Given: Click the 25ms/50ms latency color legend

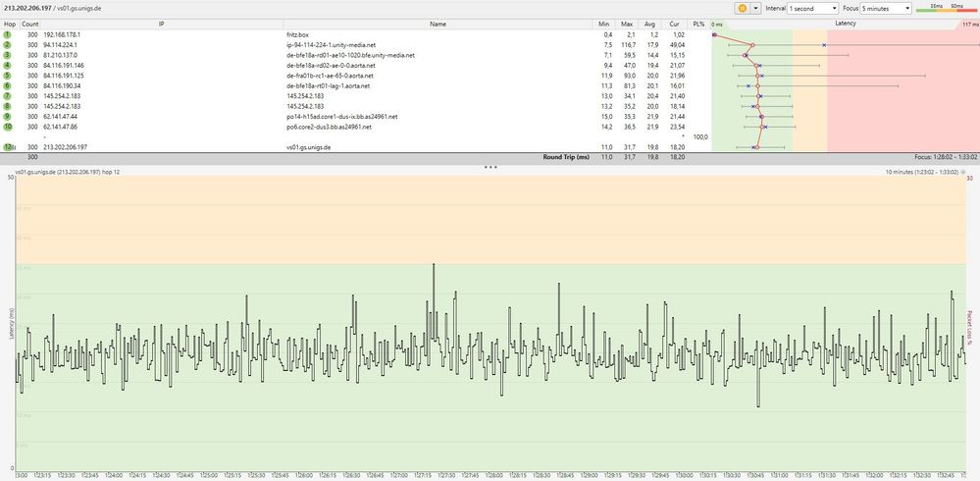Looking at the screenshot, I should (x=947, y=8).
